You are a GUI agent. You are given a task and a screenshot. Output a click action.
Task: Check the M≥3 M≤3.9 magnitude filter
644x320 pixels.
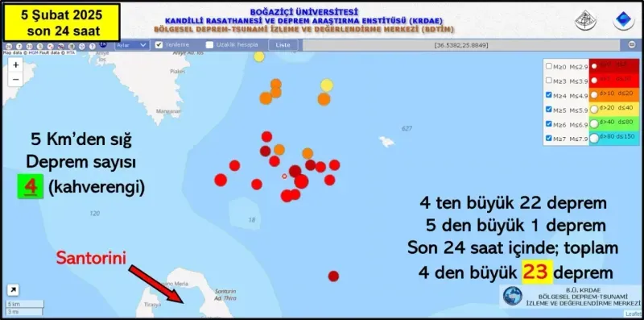[x=549, y=81]
